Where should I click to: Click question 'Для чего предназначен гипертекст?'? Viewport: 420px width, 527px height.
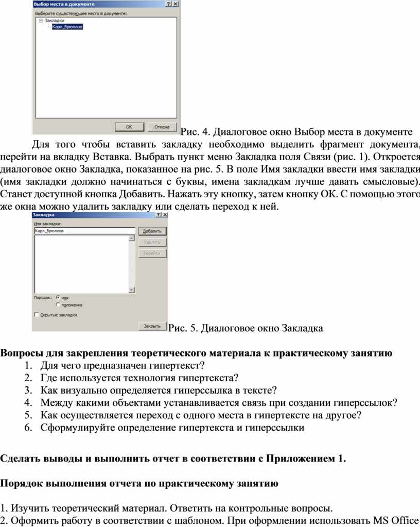pos(122,365)
